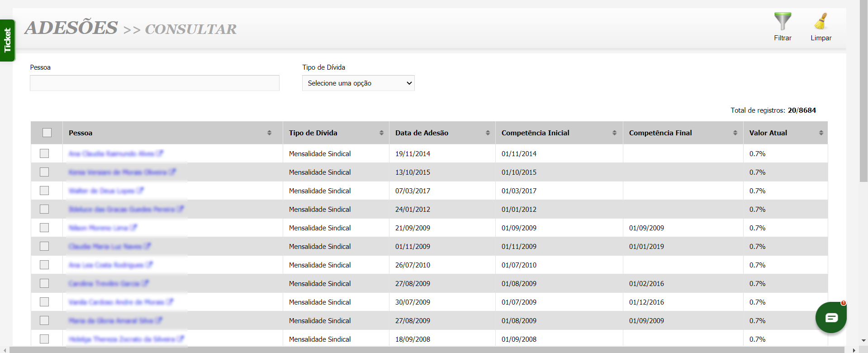Tick the checkbox for the 26/07/2010 row
Viewport: 868px width, 353px height.
coord(44,265)
